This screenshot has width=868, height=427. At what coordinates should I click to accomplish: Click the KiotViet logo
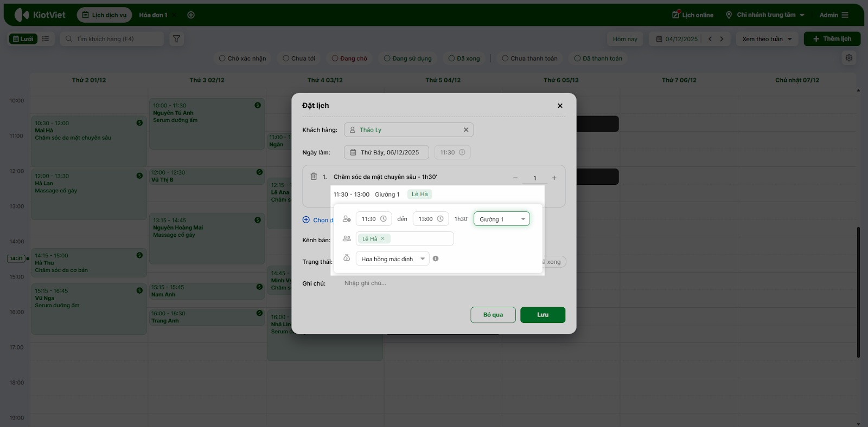(x=40, y=15)
